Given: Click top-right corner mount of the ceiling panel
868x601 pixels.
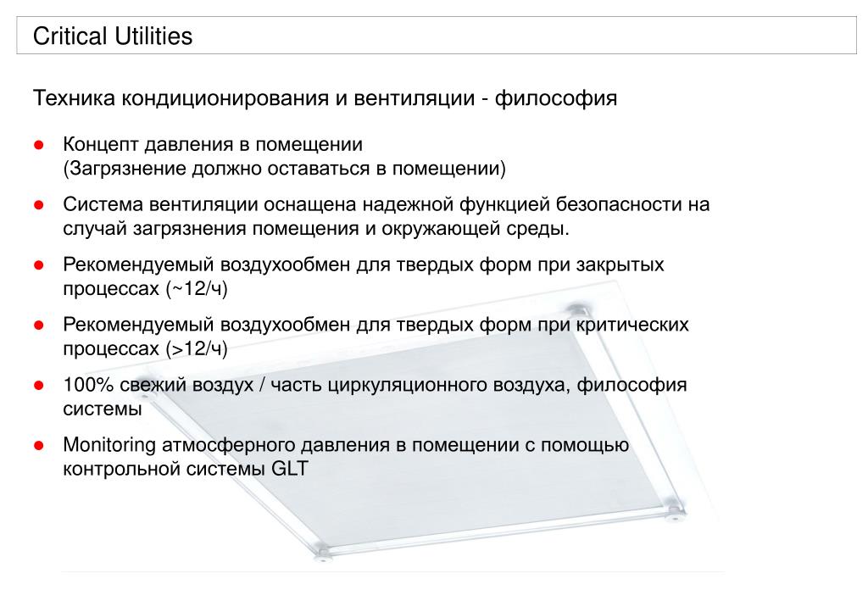Looking at the screenshot, I should 576,309.
